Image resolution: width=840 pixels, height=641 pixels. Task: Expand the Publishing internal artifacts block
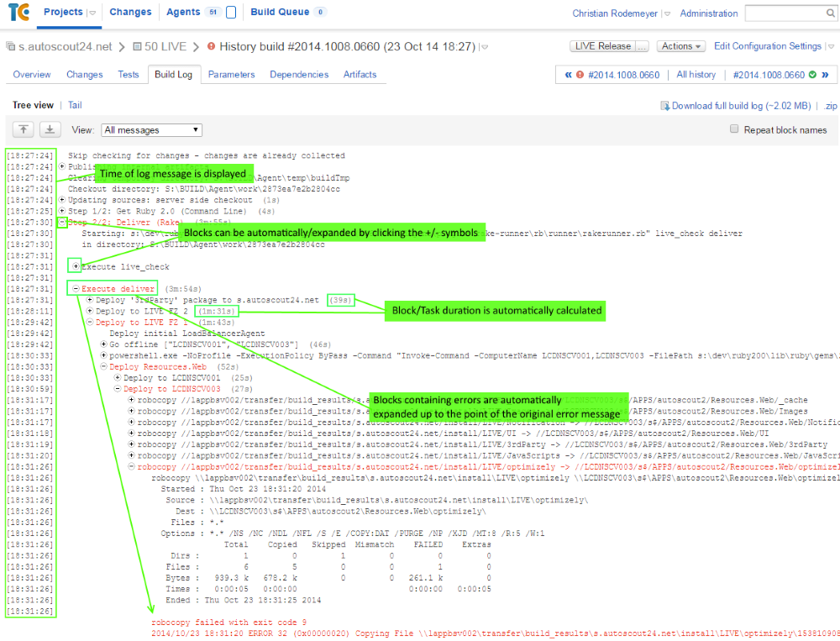coord(62,166)
